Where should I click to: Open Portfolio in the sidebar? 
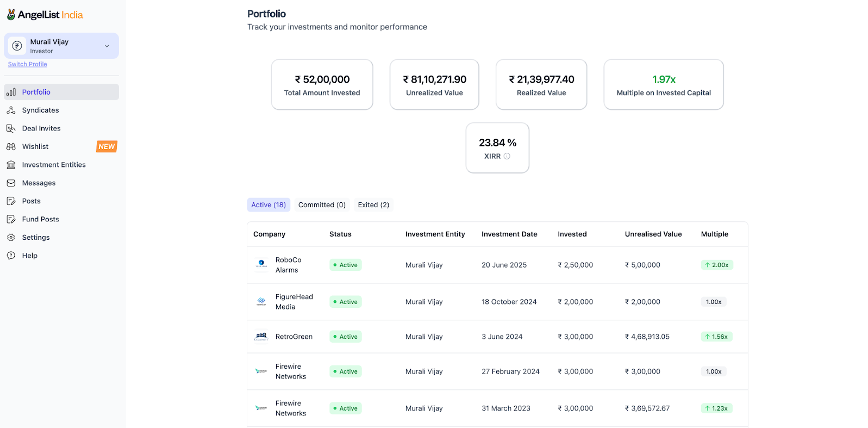61,92
